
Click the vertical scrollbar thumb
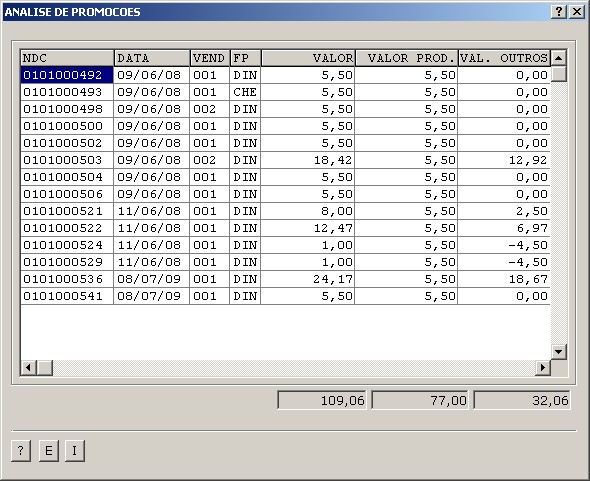(558, 74)
